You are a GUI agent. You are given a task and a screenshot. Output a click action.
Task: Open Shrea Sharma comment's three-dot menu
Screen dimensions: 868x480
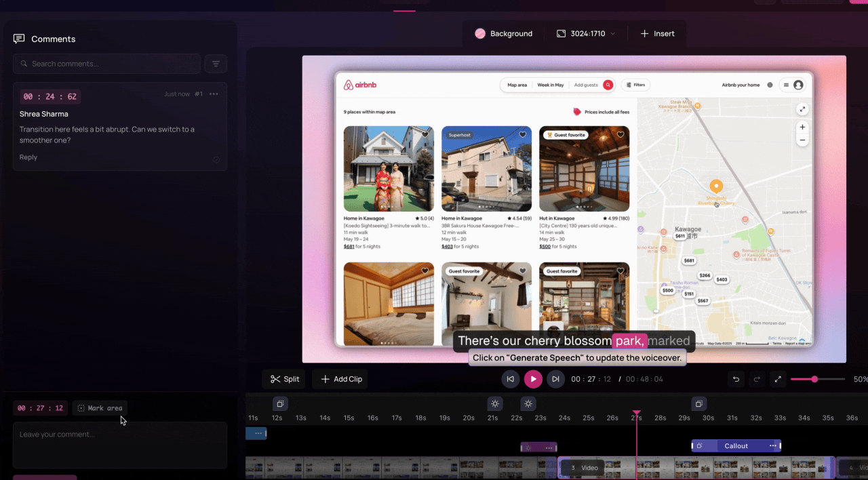tap(214, 94)
